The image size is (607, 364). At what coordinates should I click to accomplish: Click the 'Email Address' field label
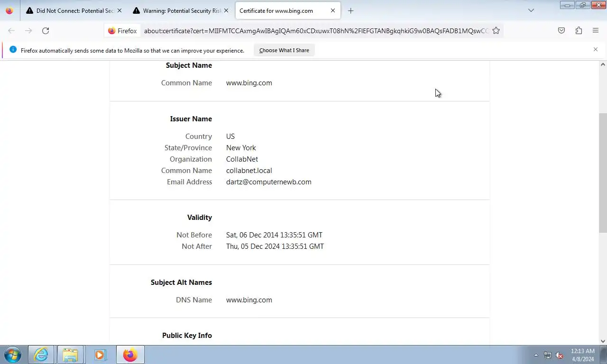[189, 182]
